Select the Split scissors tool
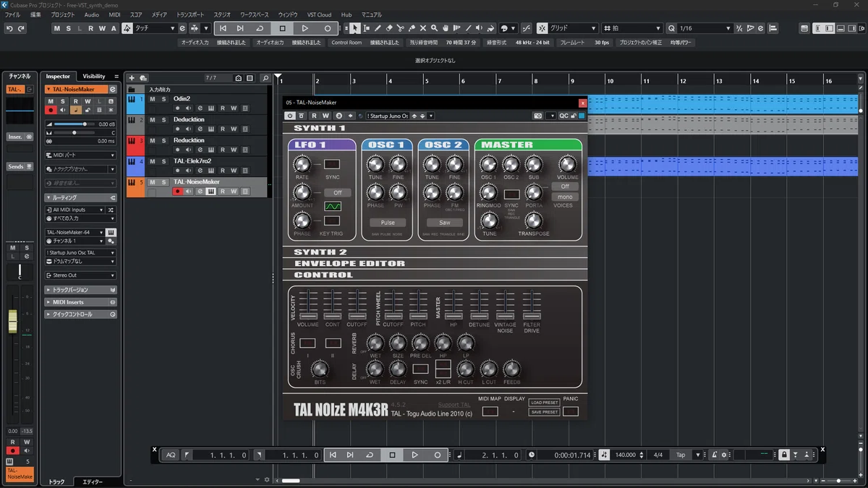Image resolution: width=868 pixels, height=488 pixels. pos(400,28)
